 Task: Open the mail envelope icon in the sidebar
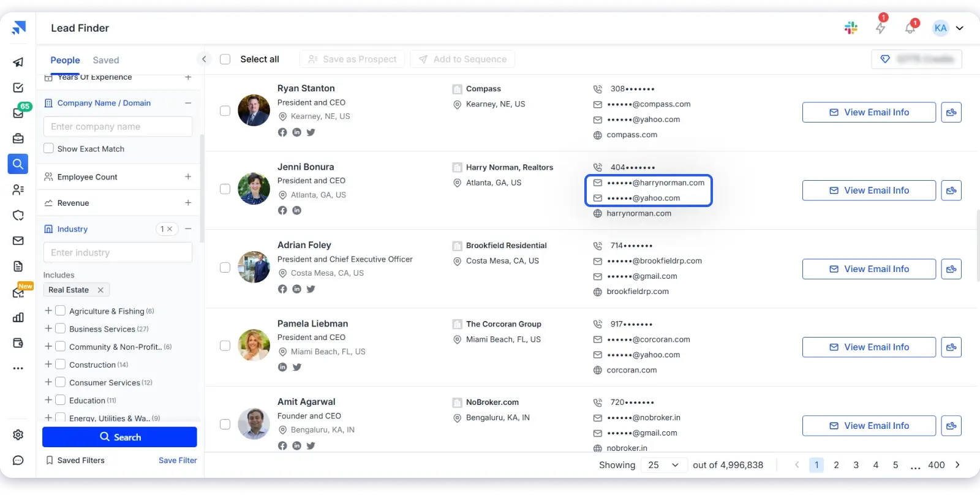click(x=18, y=241)
